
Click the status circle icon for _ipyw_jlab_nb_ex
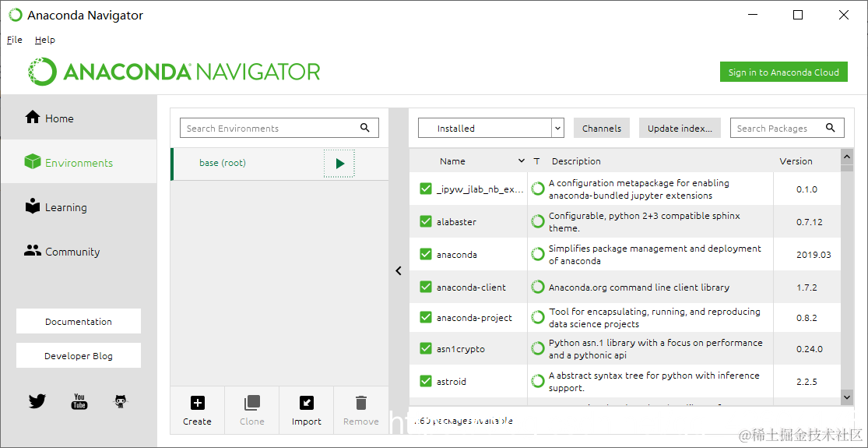pyautogui.click(x=537, y=189)
